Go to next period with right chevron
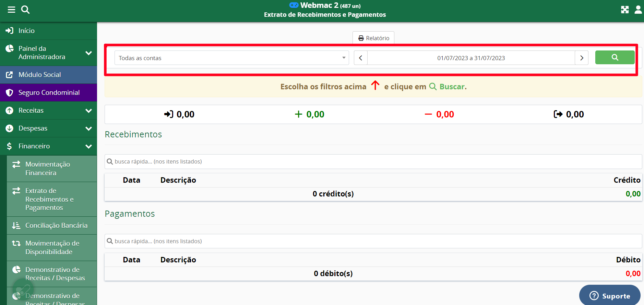Screen dimensions: 644x305 (582, 58)
